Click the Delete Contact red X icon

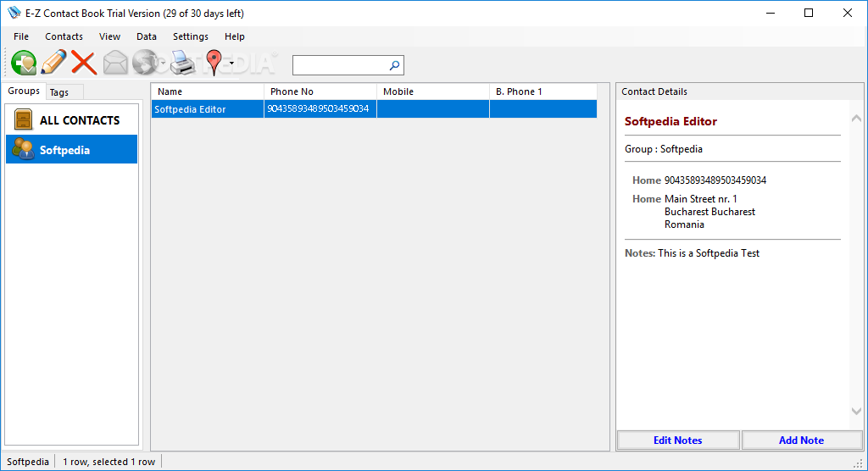84,63
